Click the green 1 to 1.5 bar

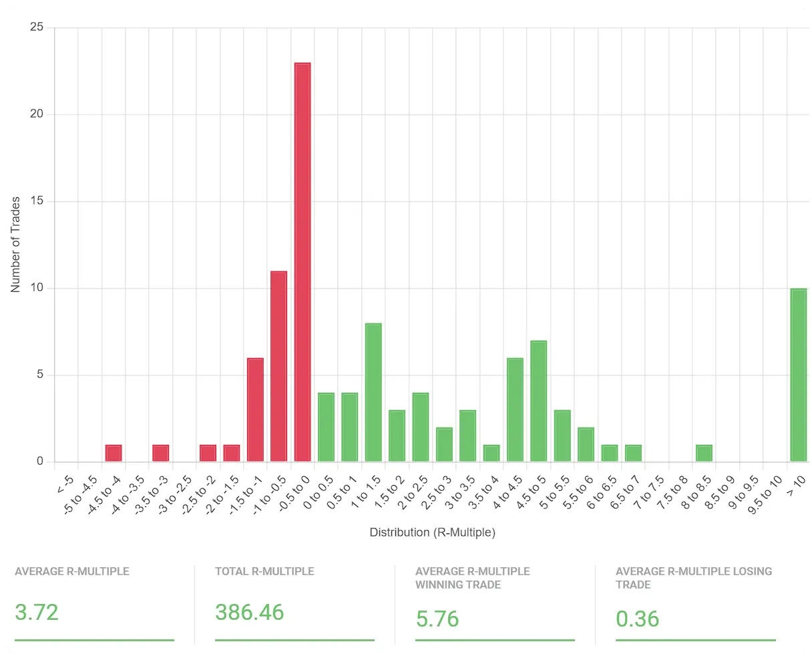(373, 392)
